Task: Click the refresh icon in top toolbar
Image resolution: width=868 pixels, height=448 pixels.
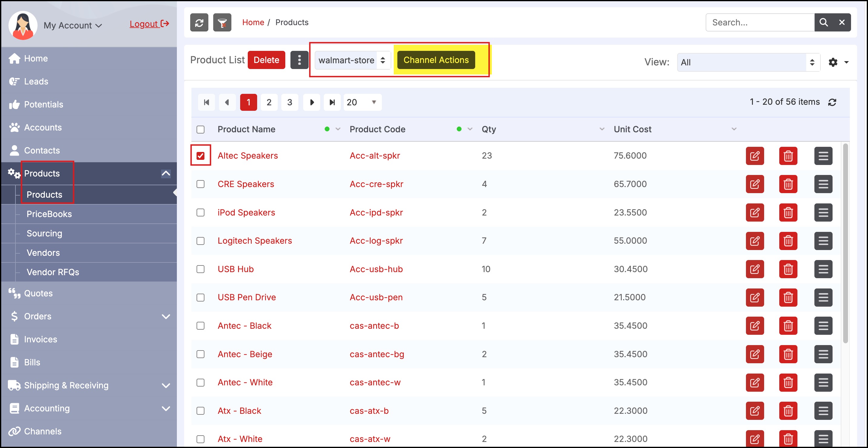Action: (x=199, y=23)
